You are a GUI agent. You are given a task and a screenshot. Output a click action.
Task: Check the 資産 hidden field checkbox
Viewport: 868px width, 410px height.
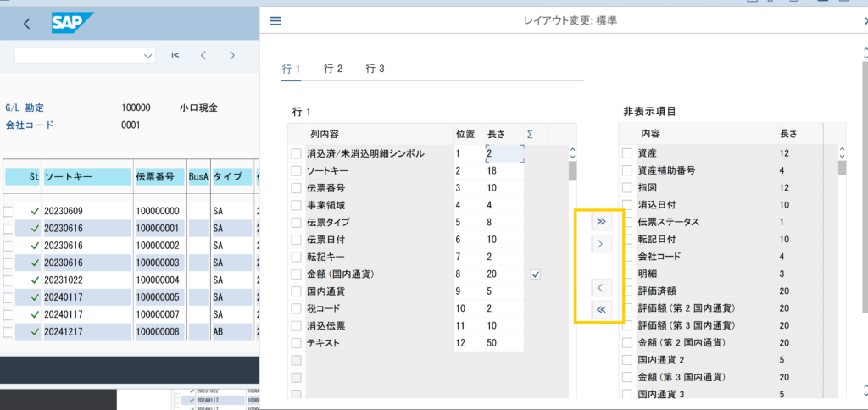coord(627,153)
